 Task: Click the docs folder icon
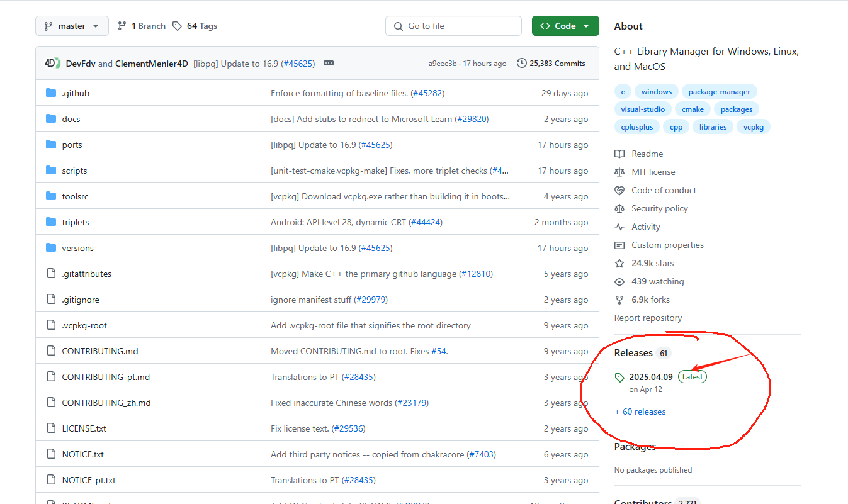51,119
